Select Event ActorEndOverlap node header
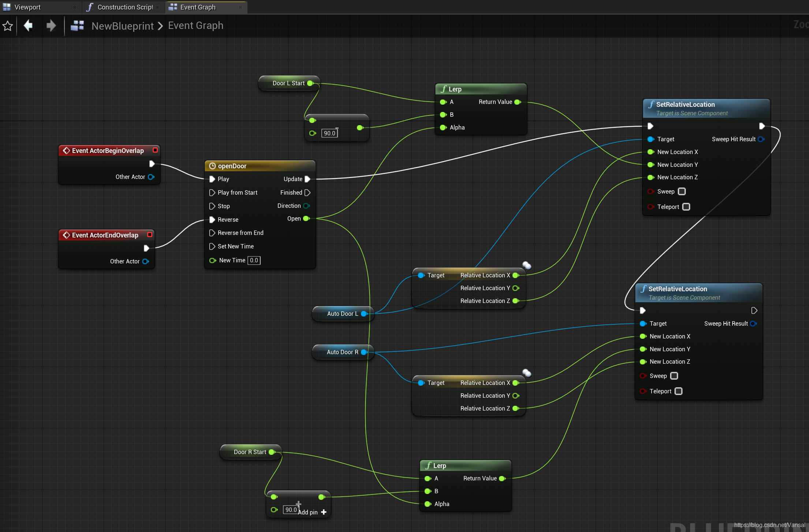Screen dimensions: 809x532 106,235
